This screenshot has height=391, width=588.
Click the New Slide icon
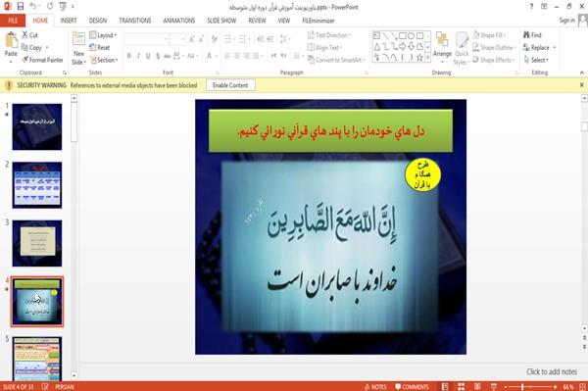click(78, 40)
